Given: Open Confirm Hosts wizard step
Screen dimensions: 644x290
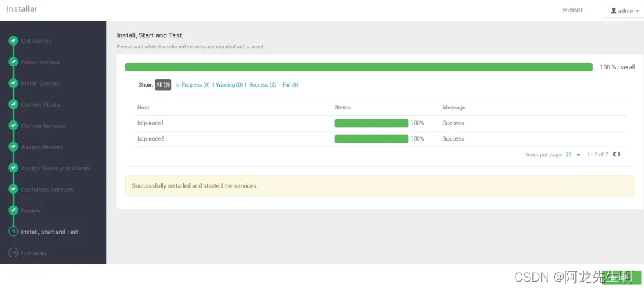Looking at the screenshot, I should (41, 105).
